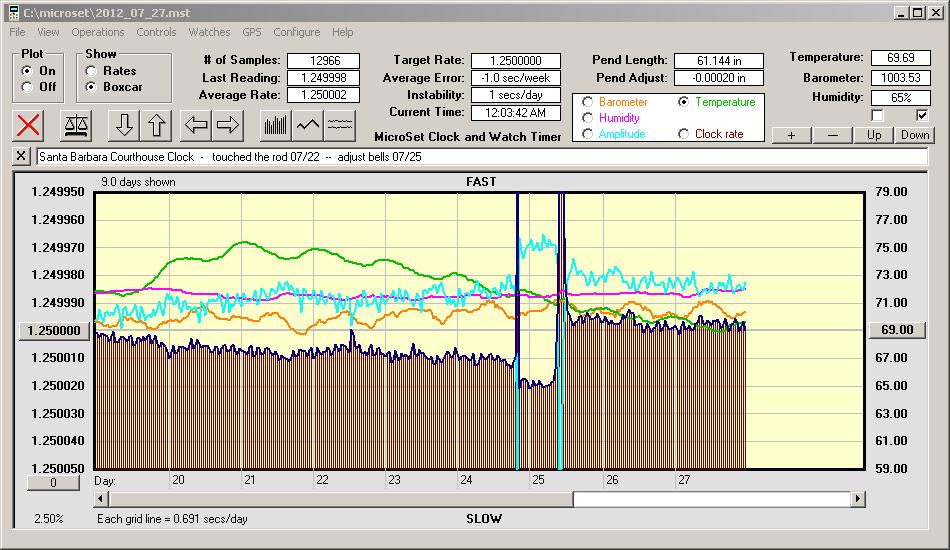Screen dimensions: 950x550
Task: Open the Operations menu
Action: click(98, 32)
